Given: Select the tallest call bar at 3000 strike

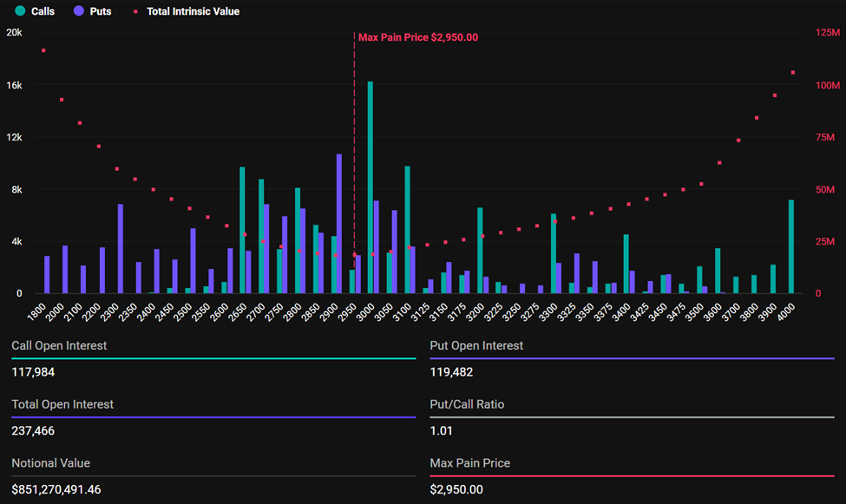Looking at the screenshot, I should [371, 187].
